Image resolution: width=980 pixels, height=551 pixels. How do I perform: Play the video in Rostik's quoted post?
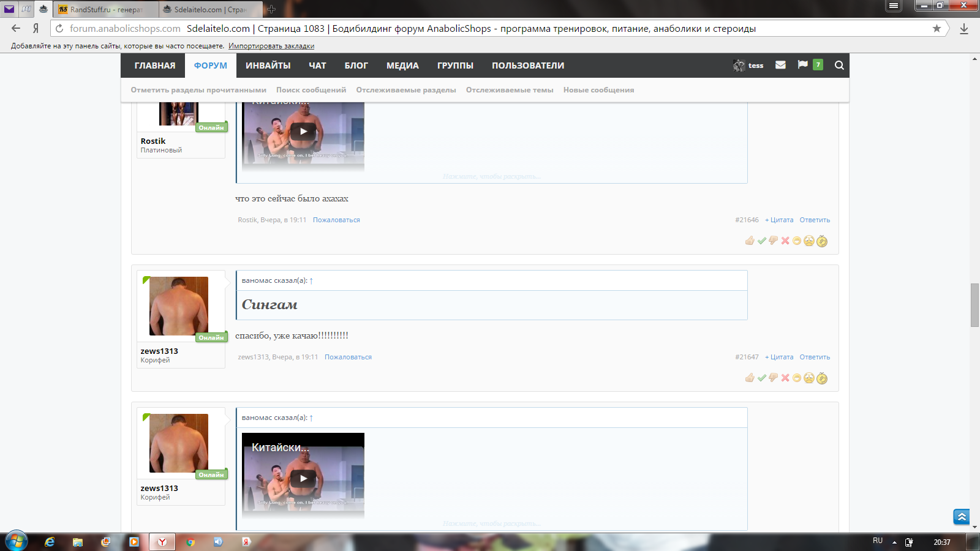pos(303,131)
